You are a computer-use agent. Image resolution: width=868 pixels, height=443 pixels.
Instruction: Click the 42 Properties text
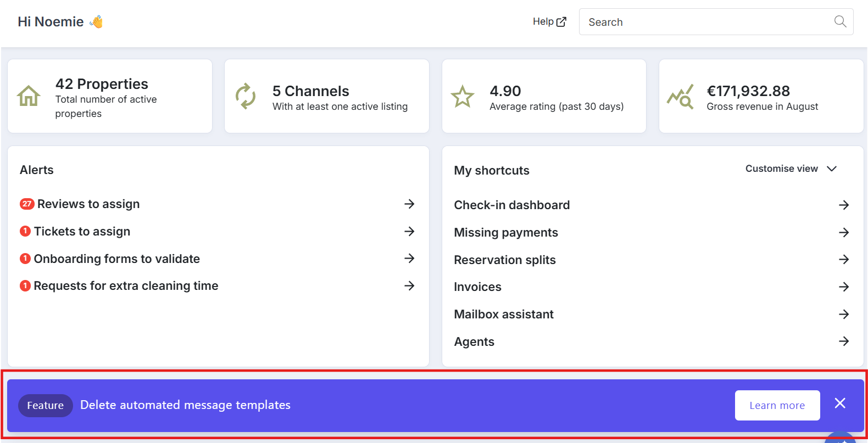[x=102, y=84]
